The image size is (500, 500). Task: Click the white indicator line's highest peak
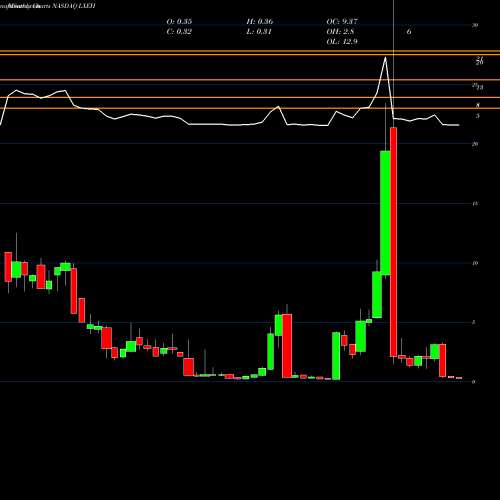385,58
